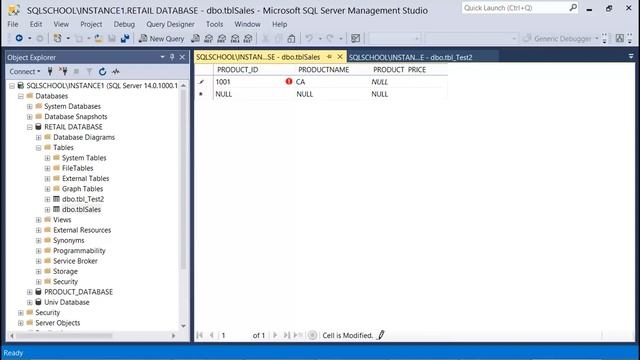Screen dimensions: 640x360
Task: Pin the dbo.tblSales tab
Action: [x=329, y=57]
